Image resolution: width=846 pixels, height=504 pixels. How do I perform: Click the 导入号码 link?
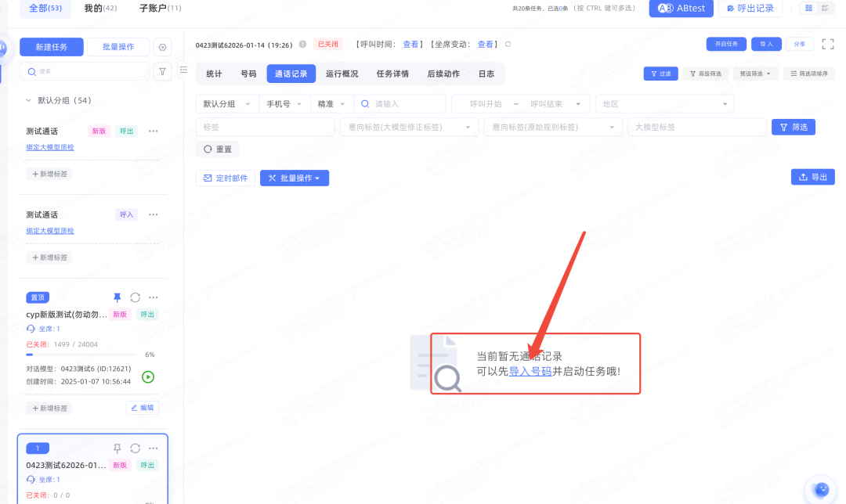(530, 371)
